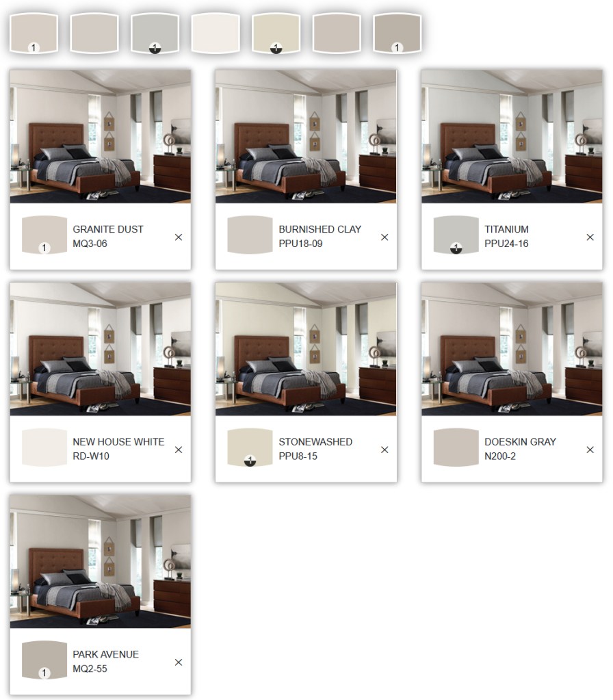Select the Granite Dust swatch beside its name
The height and width of the screenshot is (700, 613).
tap(44, 235)
